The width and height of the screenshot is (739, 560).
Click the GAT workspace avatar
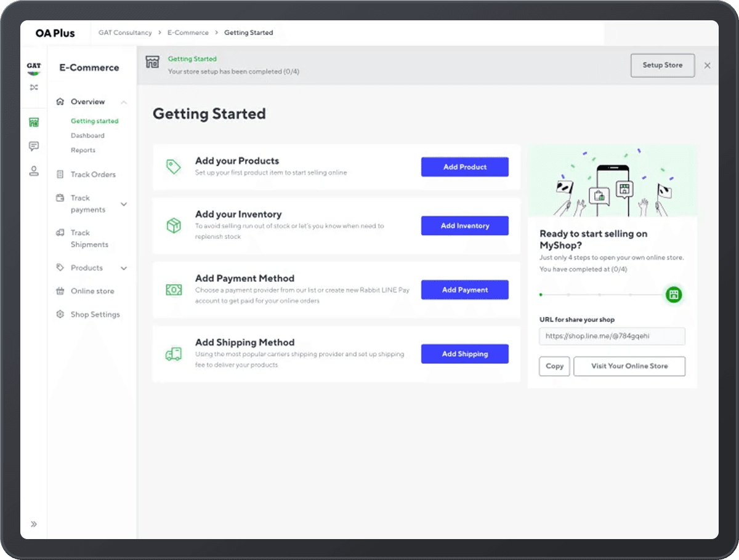pyautogui.click(x=34, y=66)
